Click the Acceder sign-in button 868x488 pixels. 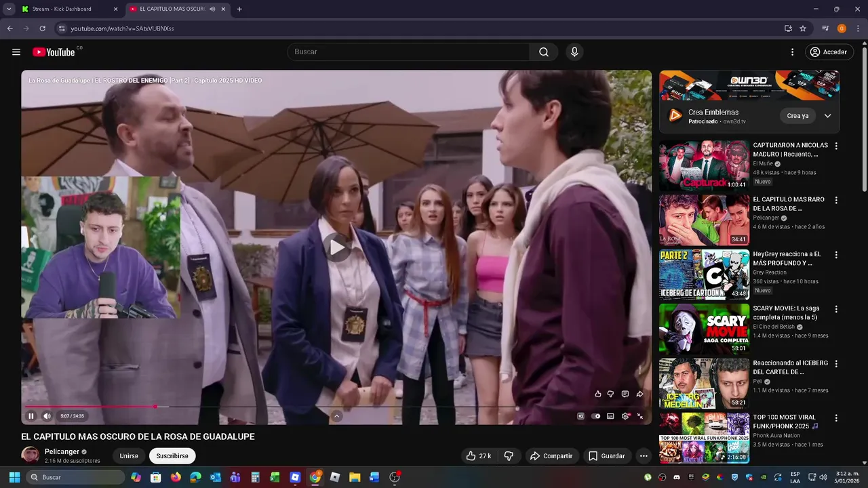tap(829, 52)
